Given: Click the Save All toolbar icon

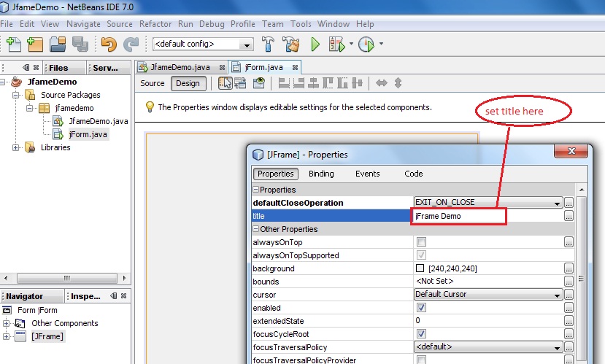Looking at the screenshot, I should tap(80, 44).
